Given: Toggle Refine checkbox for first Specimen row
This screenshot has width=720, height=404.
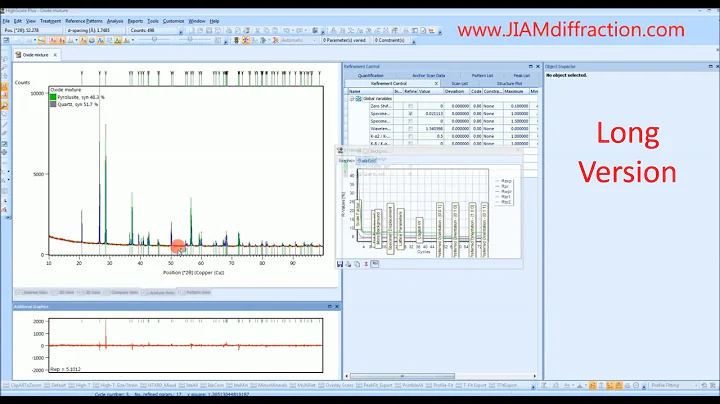Looking at the screenshot, I should [x=411, y=113].
